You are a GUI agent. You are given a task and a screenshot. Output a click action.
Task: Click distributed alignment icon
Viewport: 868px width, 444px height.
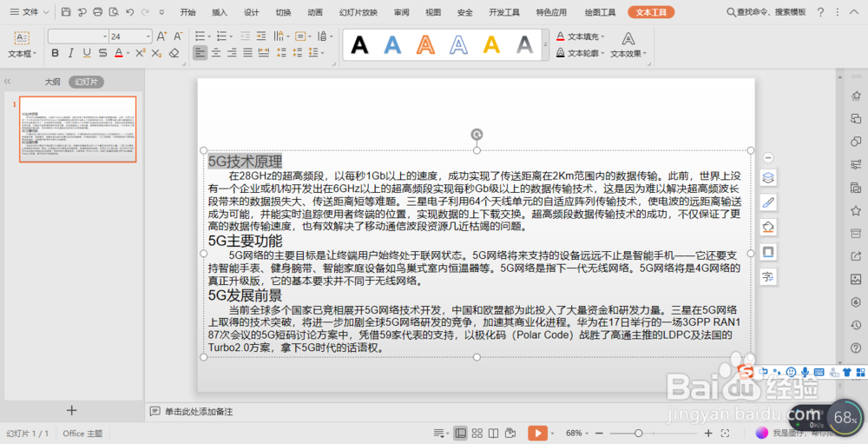(x=264, y=53)
